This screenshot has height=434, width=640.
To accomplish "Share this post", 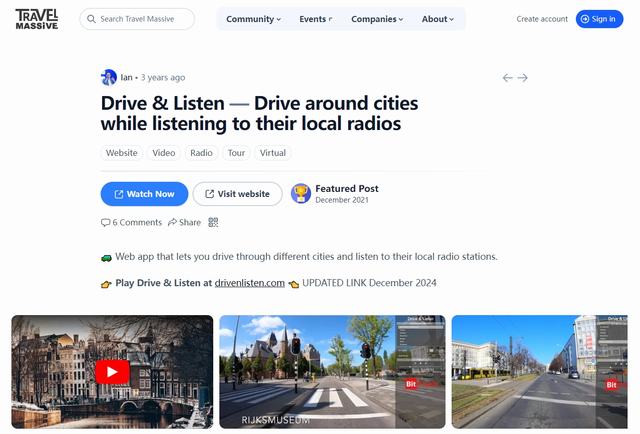I will click(184, 222).
